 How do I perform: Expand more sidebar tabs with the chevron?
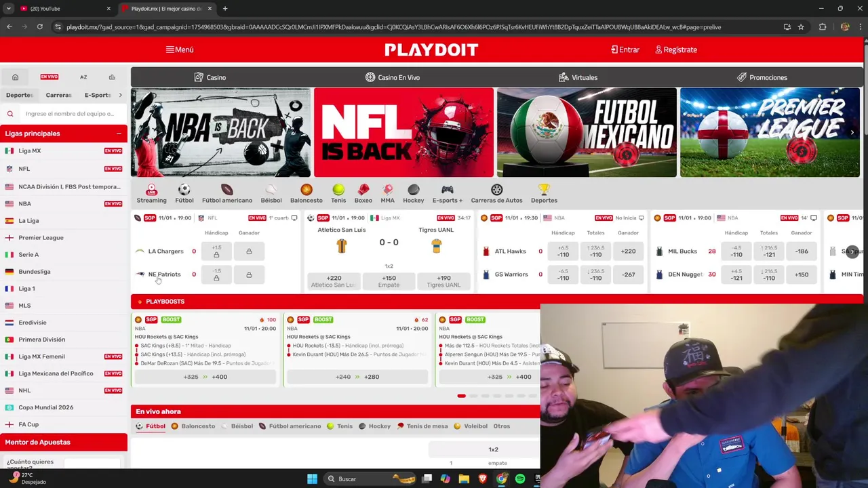120,96
